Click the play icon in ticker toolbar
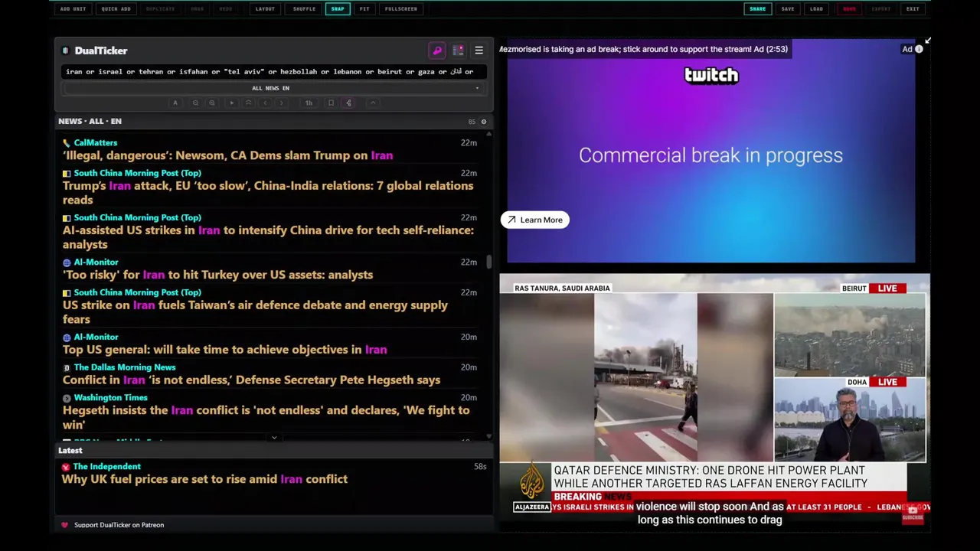980x551 pixels. point(231,103)
